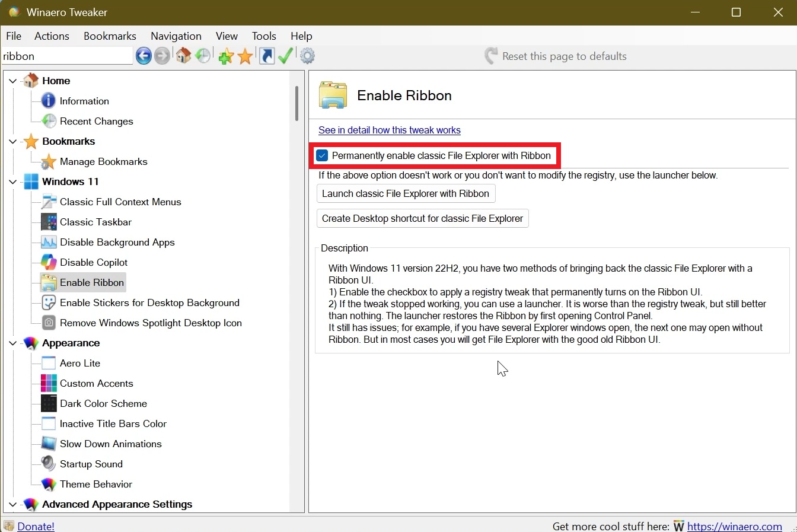Open the See in detail how this tweak works link
Image resolution: width=797 pixels, height=532 pixels.
coord(390,130)
